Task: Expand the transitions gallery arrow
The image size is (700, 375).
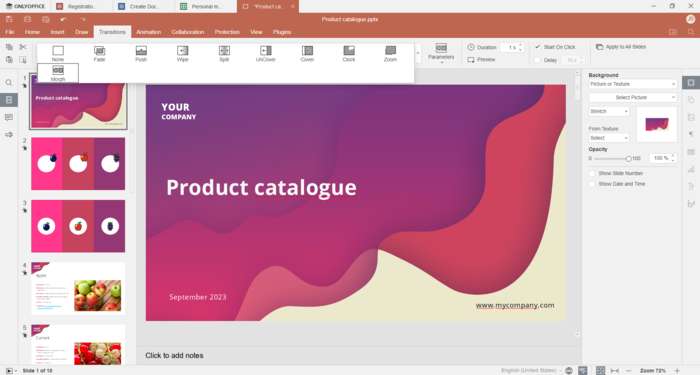Action: tap(418, 54)
